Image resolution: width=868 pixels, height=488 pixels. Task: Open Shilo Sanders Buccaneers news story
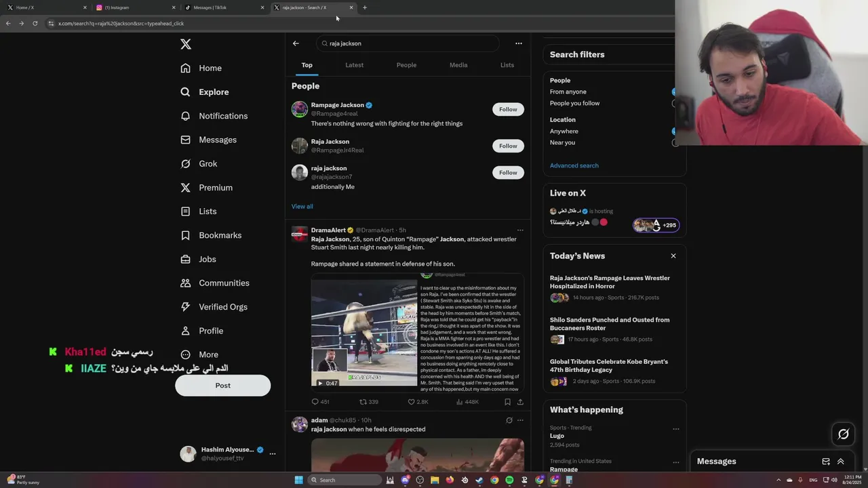point(614,329)
